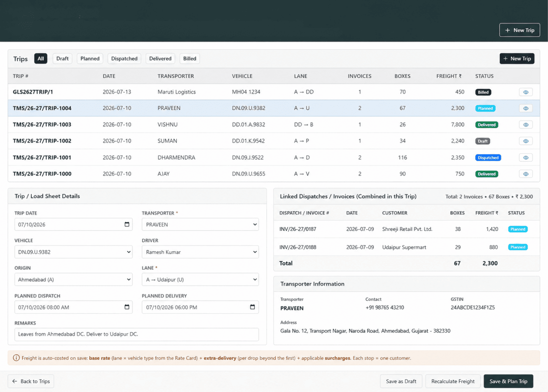This screenshot has height=392, width=548.
Task: Select trip TMS/26-27/TRIP-1001
Action: pyautogui.click(x=42, y=158)
